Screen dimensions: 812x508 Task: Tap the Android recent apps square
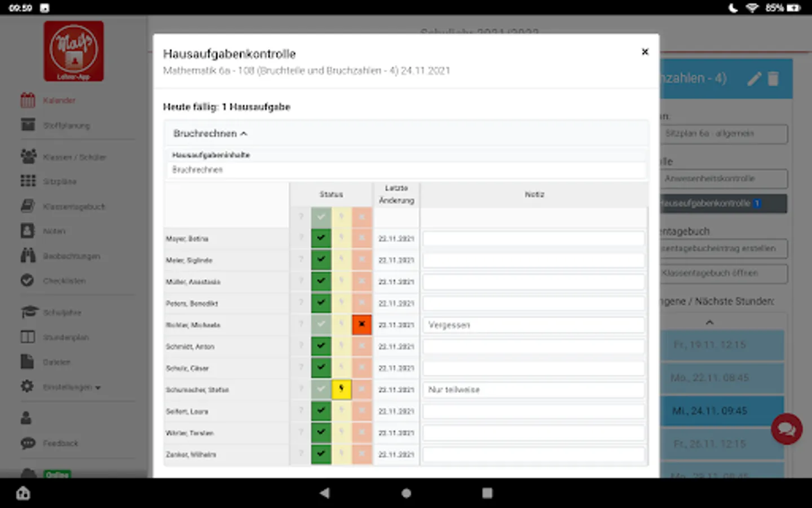pos(487,493)
